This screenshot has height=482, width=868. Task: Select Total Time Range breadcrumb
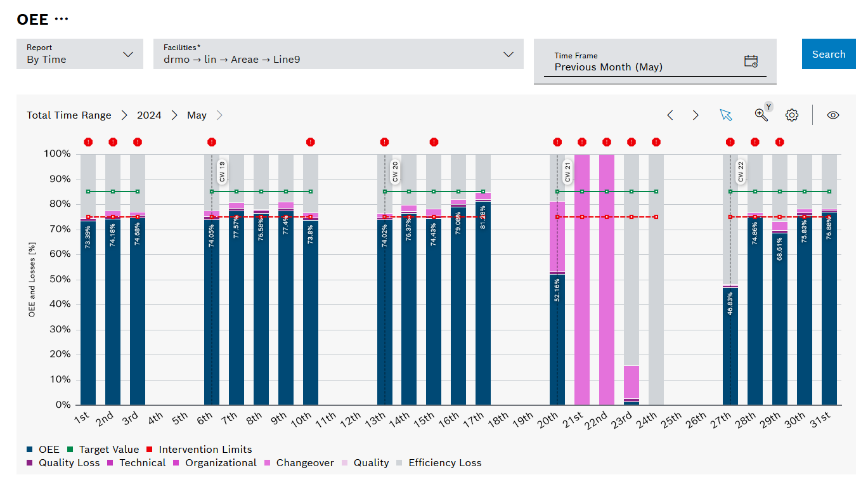(69, 115)
